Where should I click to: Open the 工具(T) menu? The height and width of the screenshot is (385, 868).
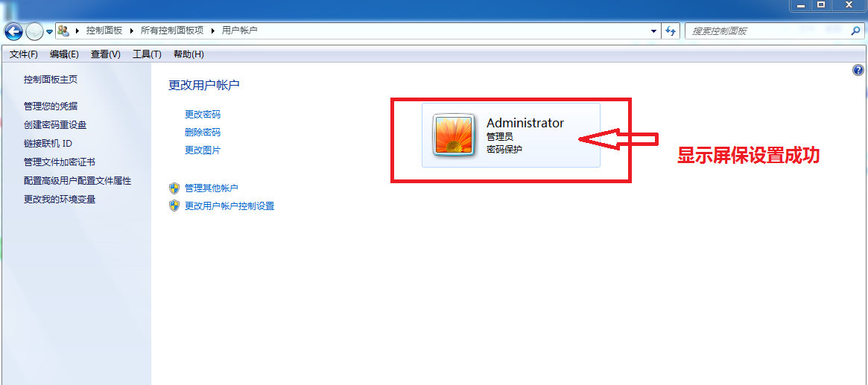pos(147,54)
